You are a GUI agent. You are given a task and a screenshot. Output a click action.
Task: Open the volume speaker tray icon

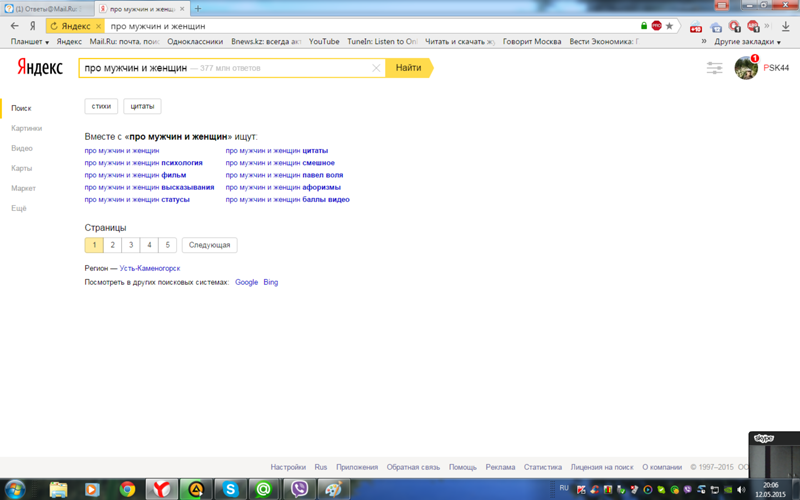pyautogui.click(x=741, y=490)
